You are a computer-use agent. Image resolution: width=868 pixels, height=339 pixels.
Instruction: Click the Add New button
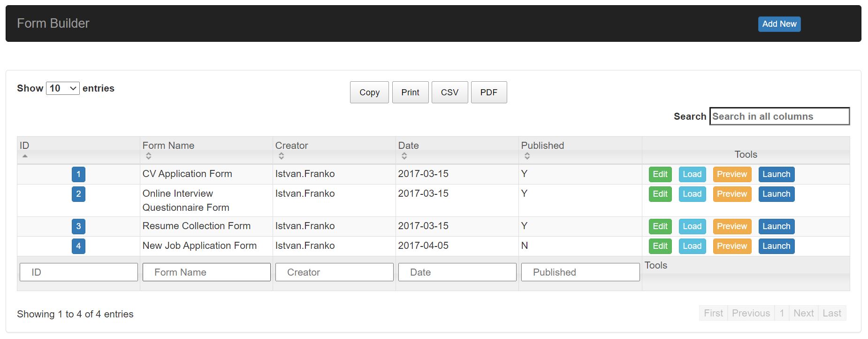tap(779, 24)
